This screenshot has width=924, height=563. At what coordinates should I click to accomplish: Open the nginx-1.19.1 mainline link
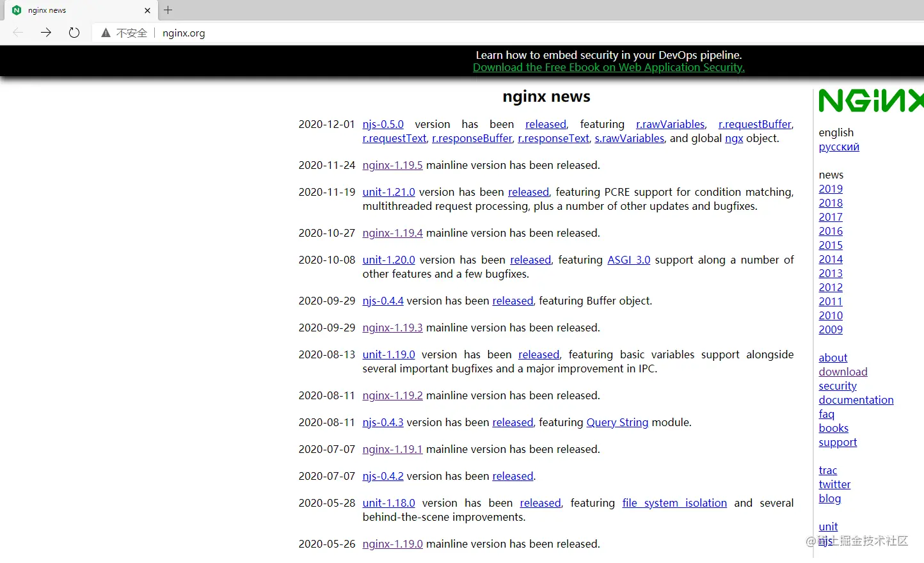(392, 450)
